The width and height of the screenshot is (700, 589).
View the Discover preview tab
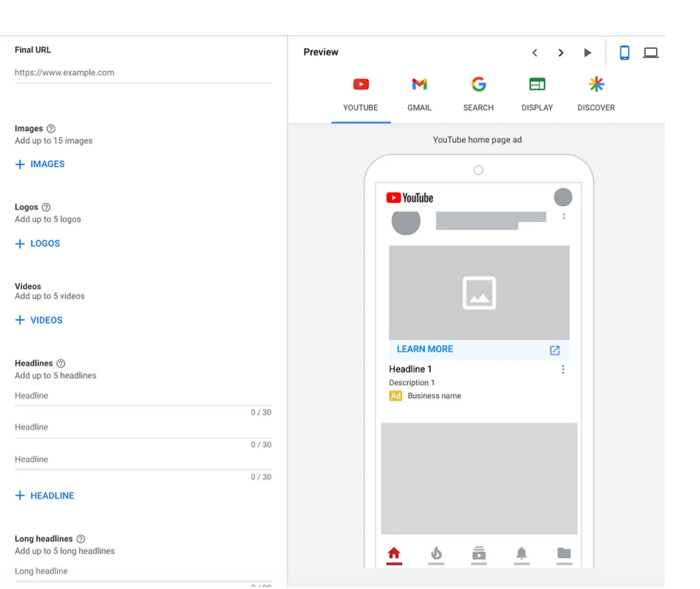pos(596,95)
